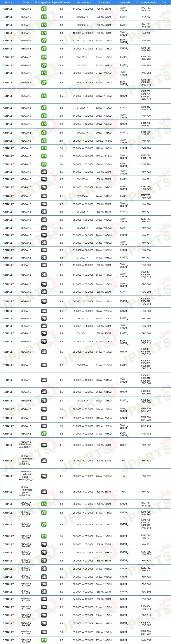Click the date cell 05.2005 -> 02.2007
This screenshot has width=171, height=644.
tap(83, 392)
